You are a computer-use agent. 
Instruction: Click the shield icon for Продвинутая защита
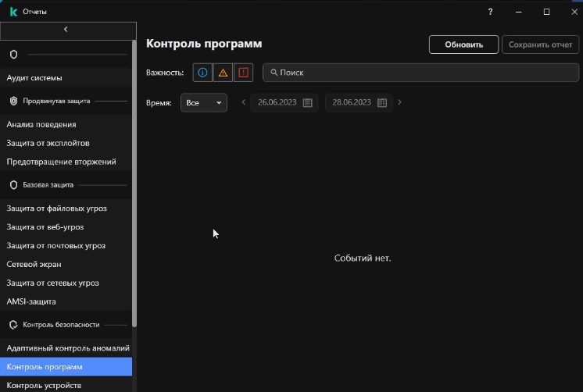[x=13, y=102]
